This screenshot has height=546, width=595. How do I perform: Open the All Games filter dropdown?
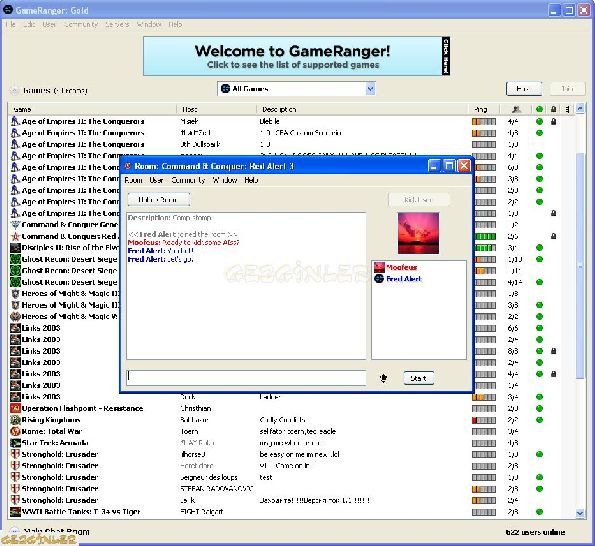coord(370,89)
